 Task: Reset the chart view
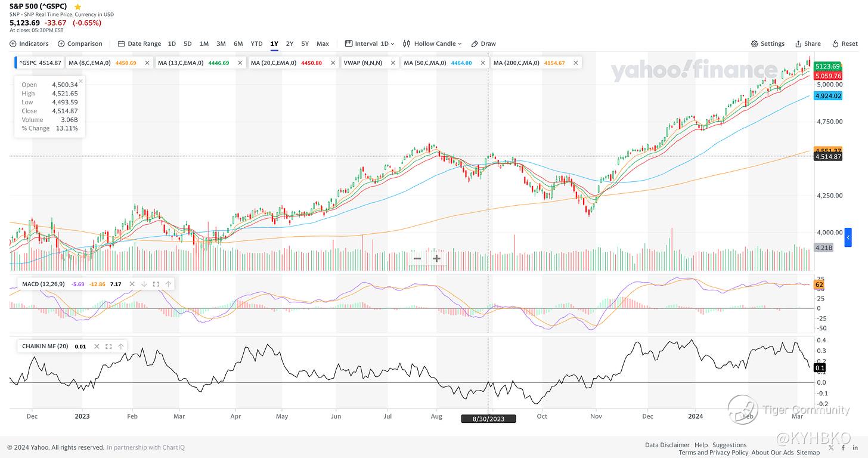pyautogui.click(x=845, y=44)
